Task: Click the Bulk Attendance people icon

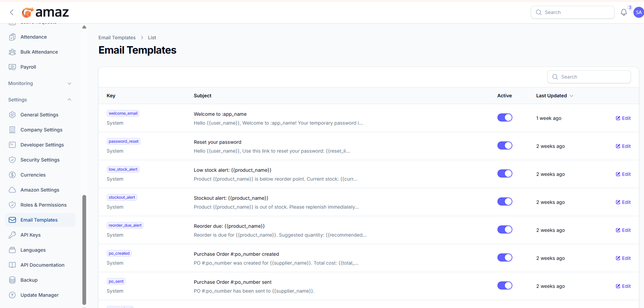Action: tap(12, 52)
